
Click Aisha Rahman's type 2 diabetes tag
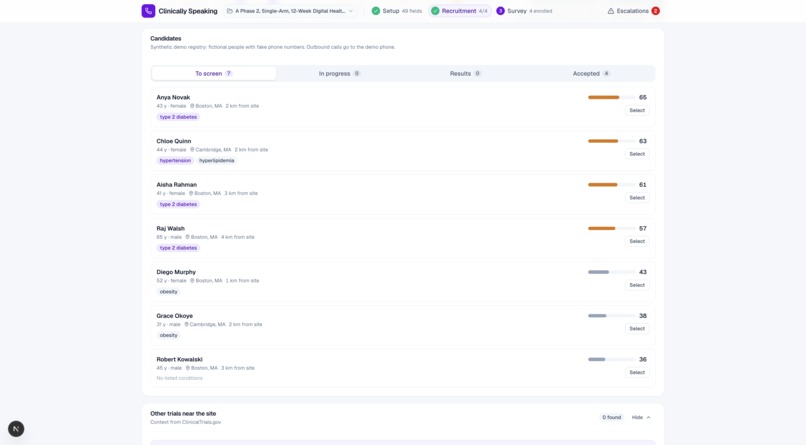tap(178, 205)
